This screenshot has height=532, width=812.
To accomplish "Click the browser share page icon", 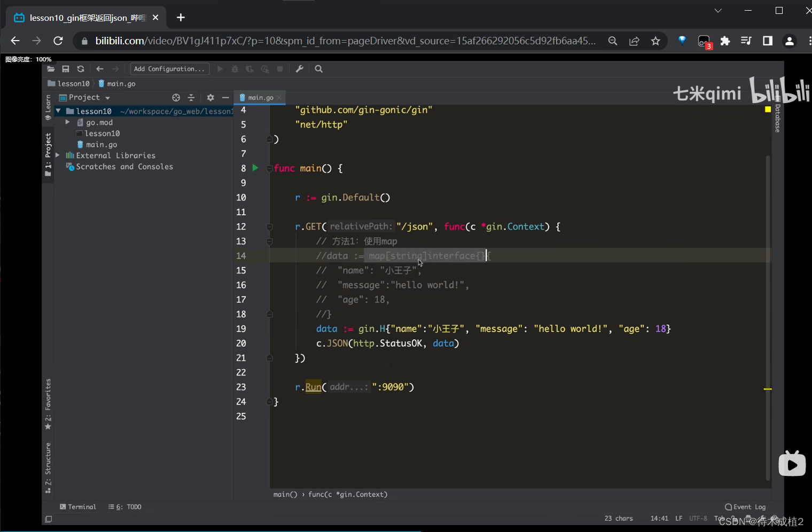I will 634,41.
